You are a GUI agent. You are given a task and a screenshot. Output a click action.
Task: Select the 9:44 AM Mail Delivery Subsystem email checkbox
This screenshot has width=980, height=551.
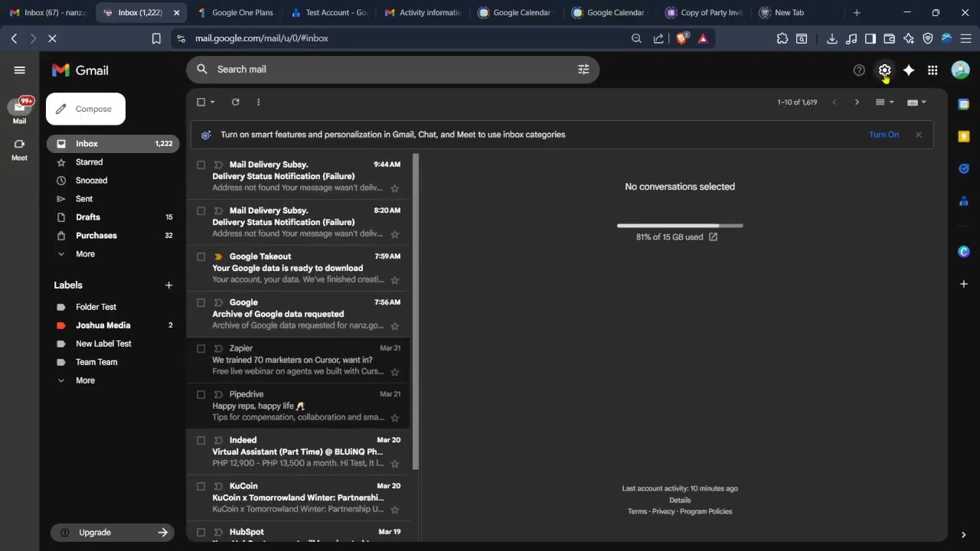coord(201,165)
